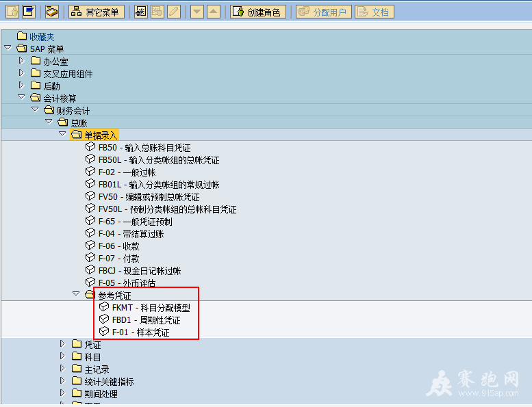532x407 pixels.
Task: Click the Add to favorites icon
Action: click(141, 12)
